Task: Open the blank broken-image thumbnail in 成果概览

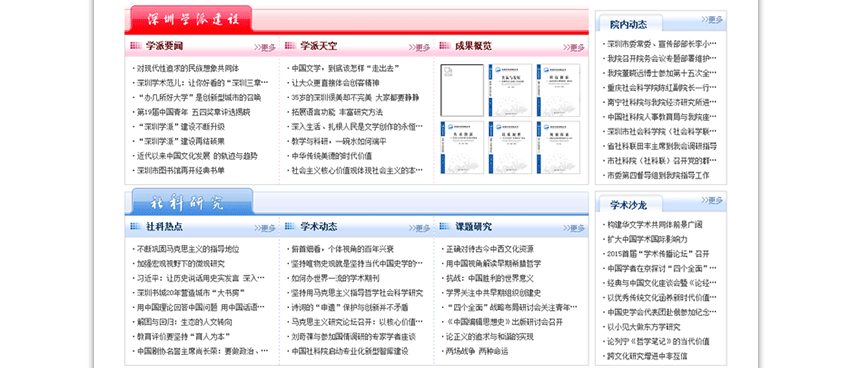Action: click(462, 90)
